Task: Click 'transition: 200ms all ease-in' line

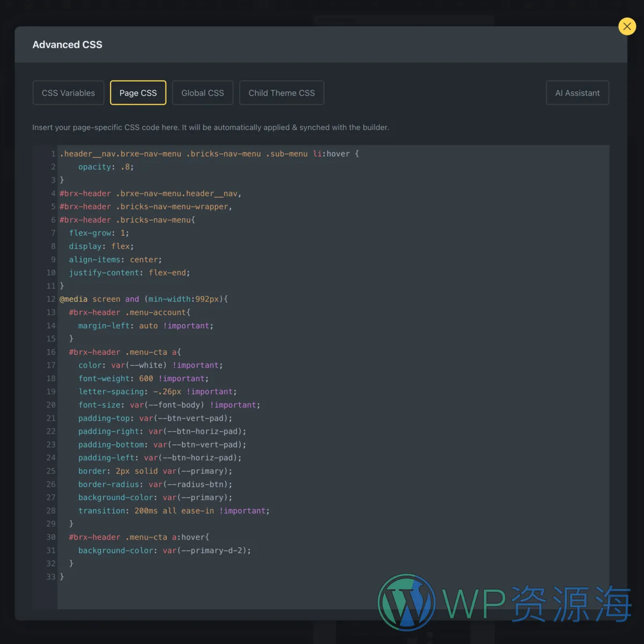Action: (x=174, y=511)
